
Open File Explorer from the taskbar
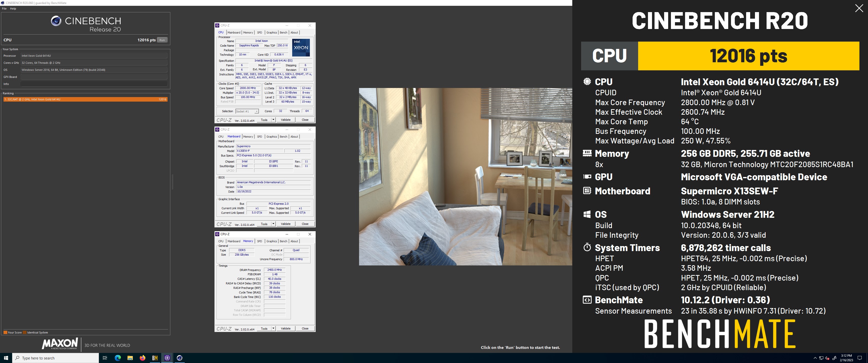pos(130,358)
